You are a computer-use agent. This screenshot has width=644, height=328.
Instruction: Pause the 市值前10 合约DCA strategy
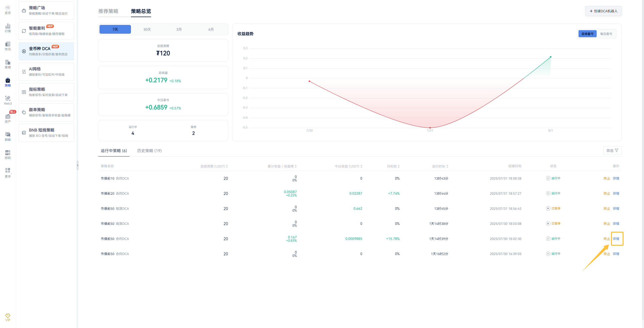tap(548, 178)
